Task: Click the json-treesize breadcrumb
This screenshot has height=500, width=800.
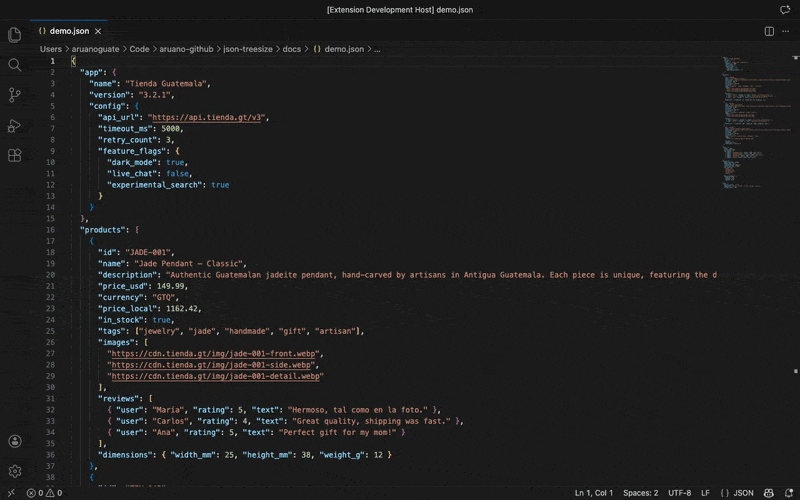Action: [x=248, y=49]
